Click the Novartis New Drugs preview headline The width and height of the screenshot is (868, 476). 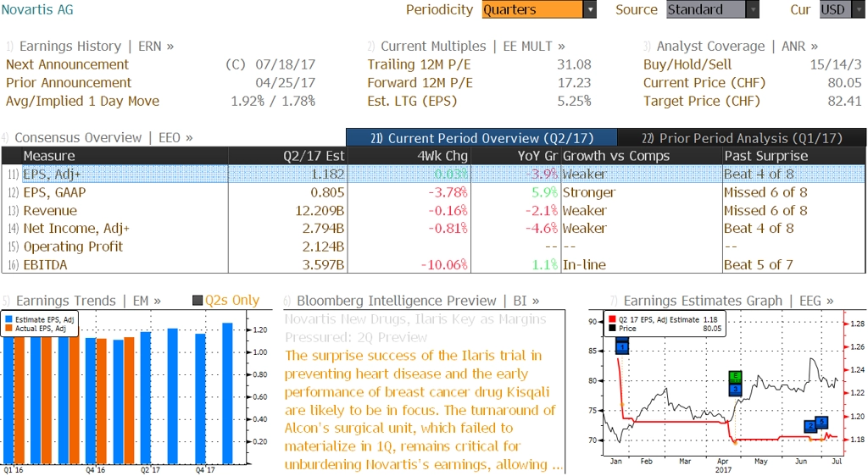pos(415,329)
